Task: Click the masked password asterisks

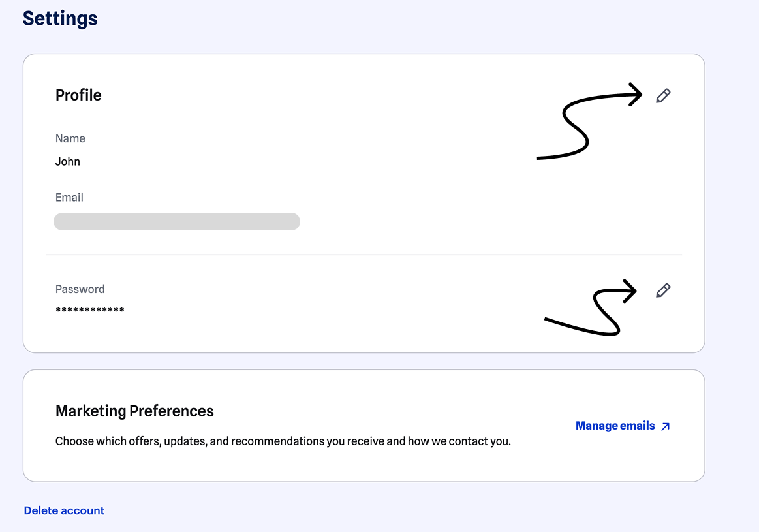Action: [90, 310]
